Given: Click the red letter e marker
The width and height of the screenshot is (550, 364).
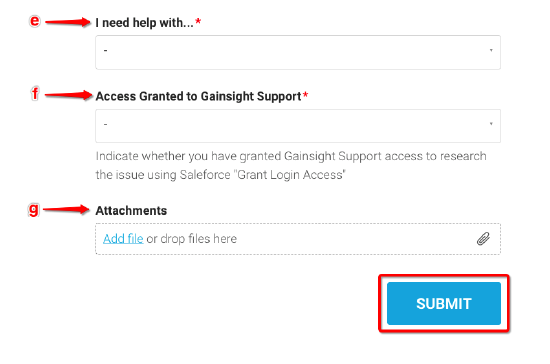Looking at the screenshot, I should [x=34, y=21].
